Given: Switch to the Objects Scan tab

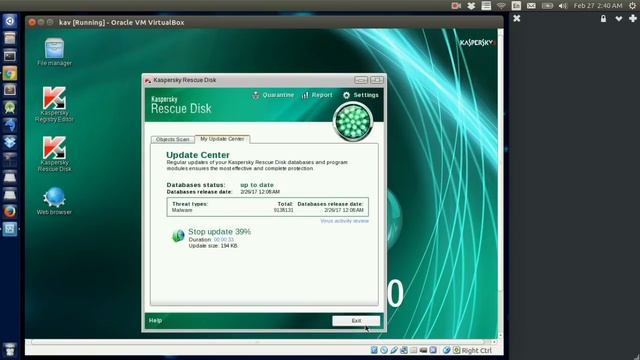Looking at the screenshot, I should tap(173, 140).
